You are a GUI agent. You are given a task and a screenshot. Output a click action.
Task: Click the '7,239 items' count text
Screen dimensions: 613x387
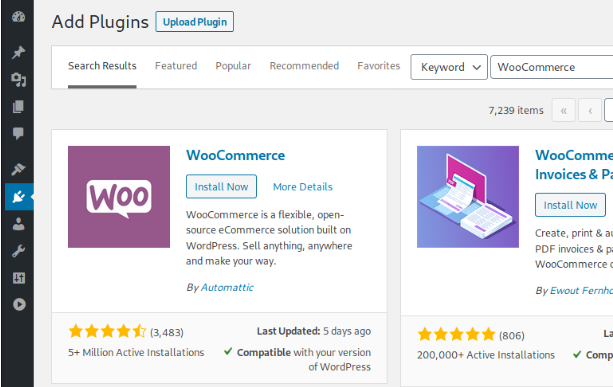tap(516, 110)
